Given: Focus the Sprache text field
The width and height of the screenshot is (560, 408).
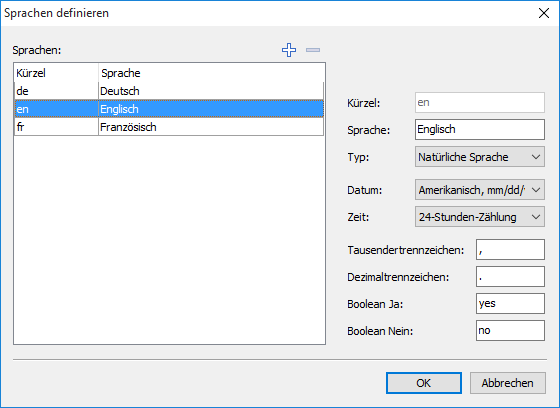Looking at the screenshot, I should 480,129.
